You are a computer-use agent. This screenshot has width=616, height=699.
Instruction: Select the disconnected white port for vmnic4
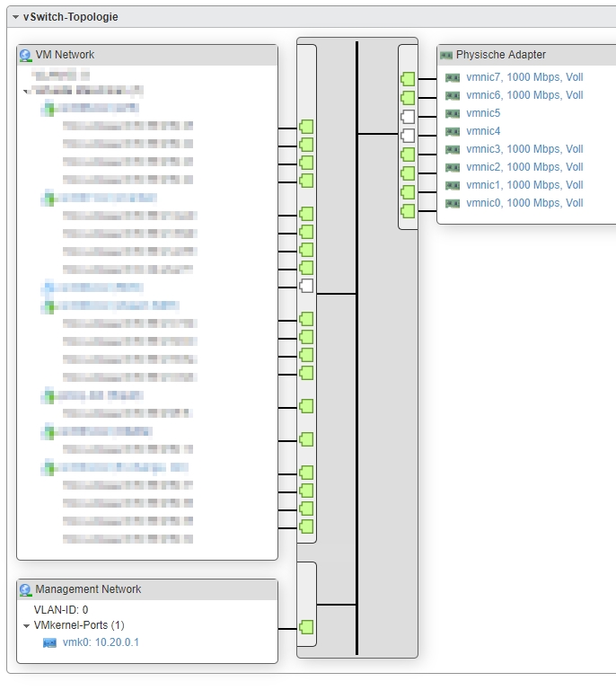point(408,136)
